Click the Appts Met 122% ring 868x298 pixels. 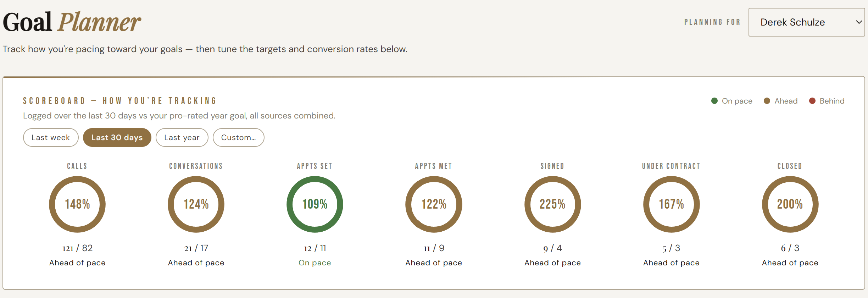[434, 204]
